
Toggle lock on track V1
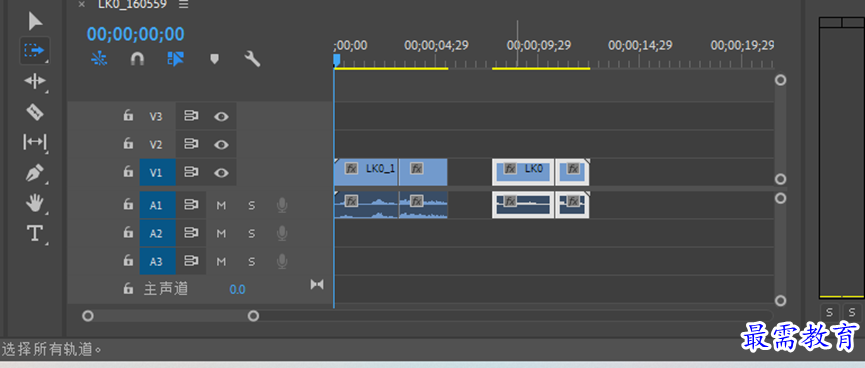pos(128,172)
